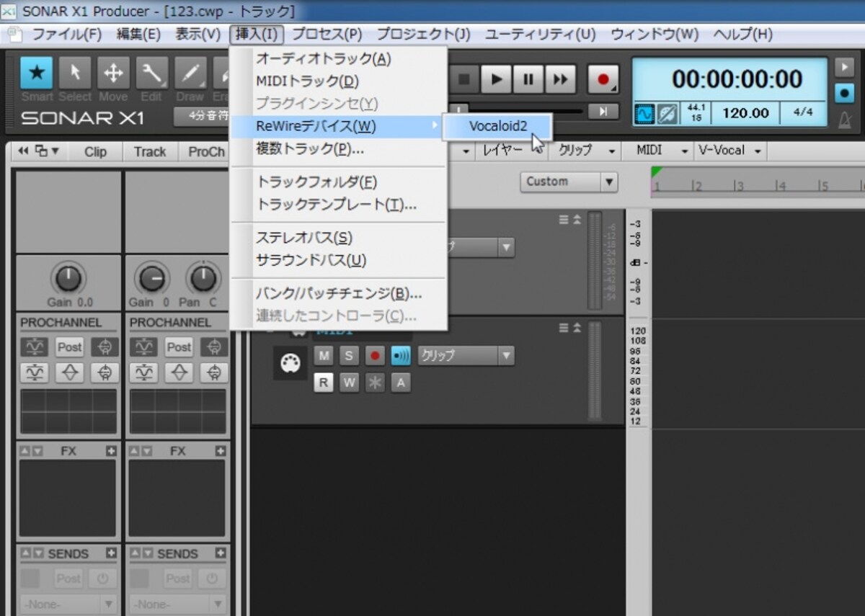Click the ProCh inspector tab
The height and width of the screenshot is (616, 865).
[207, 151]
